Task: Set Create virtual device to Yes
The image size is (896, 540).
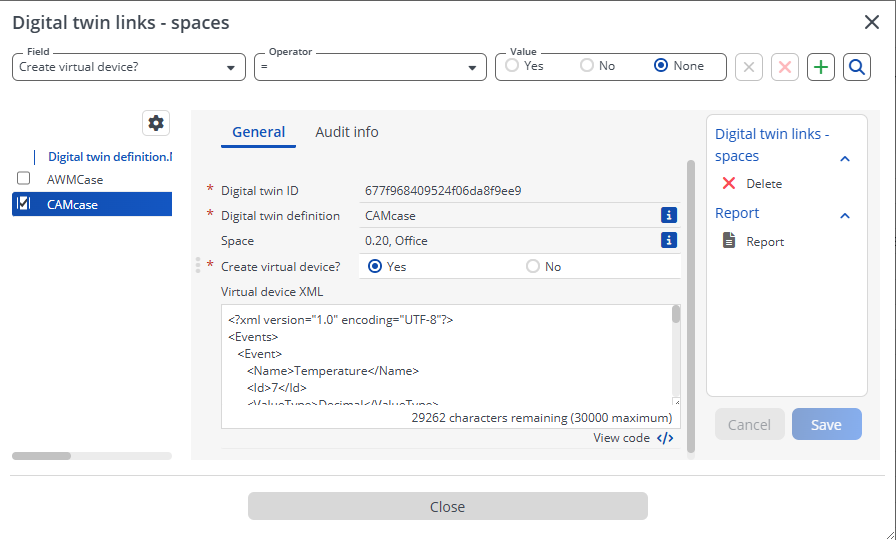Action: click(375, 266)
